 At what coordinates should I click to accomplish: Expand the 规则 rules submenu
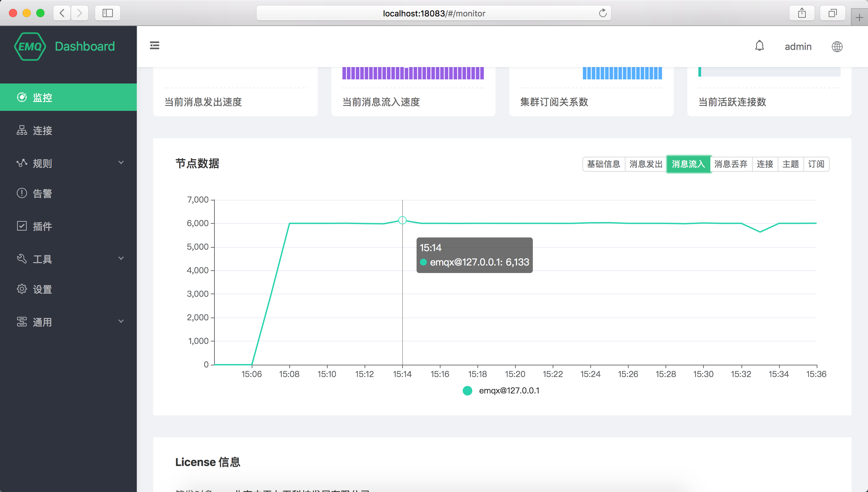pos(68,163)
